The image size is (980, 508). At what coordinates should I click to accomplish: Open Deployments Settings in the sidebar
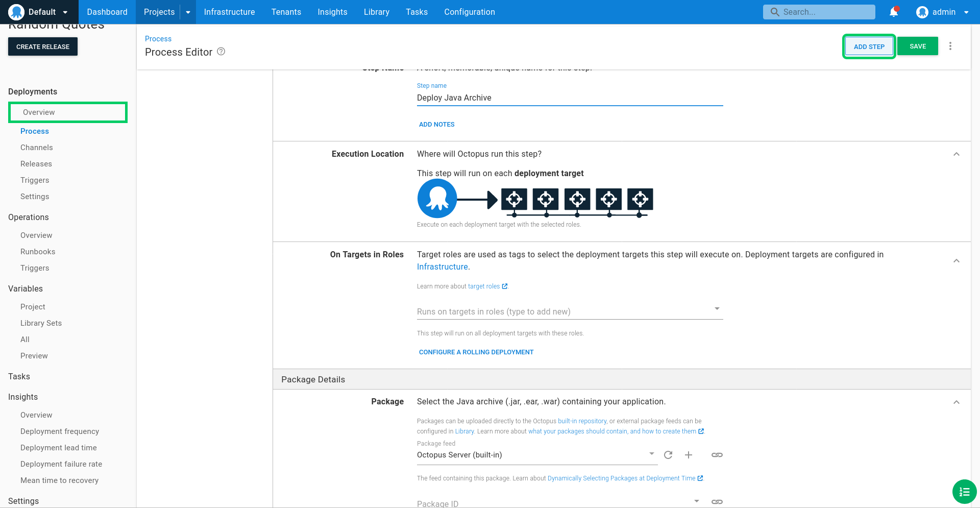point(35,197)
